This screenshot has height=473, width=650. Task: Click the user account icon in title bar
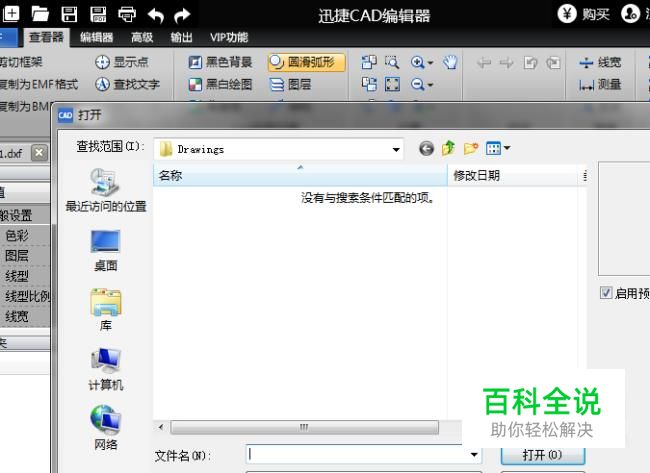coord(630,14)
